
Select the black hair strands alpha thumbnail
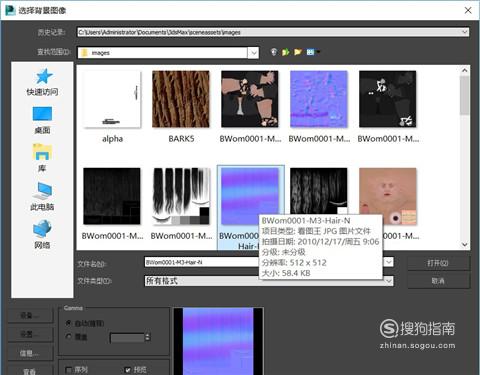(x=181, y=196)
